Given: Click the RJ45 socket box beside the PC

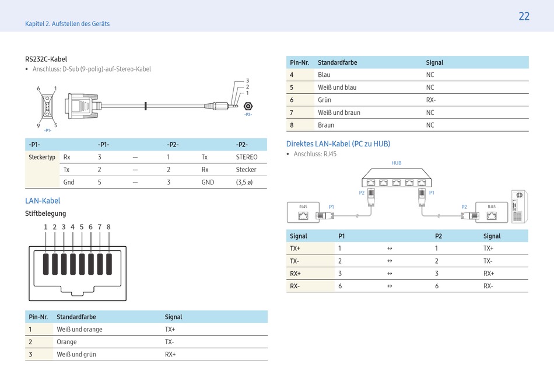Looking at the screenshot, I should 491,212.
